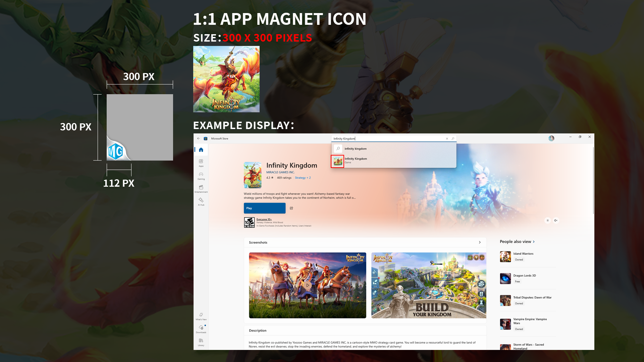Click the Play button
Viewport: 644px width, 362px height.
265,208
